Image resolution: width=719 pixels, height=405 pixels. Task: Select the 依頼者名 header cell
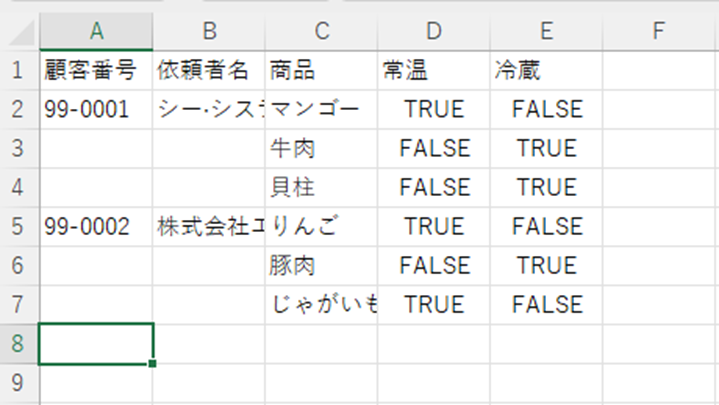click(x=209, y=70)
